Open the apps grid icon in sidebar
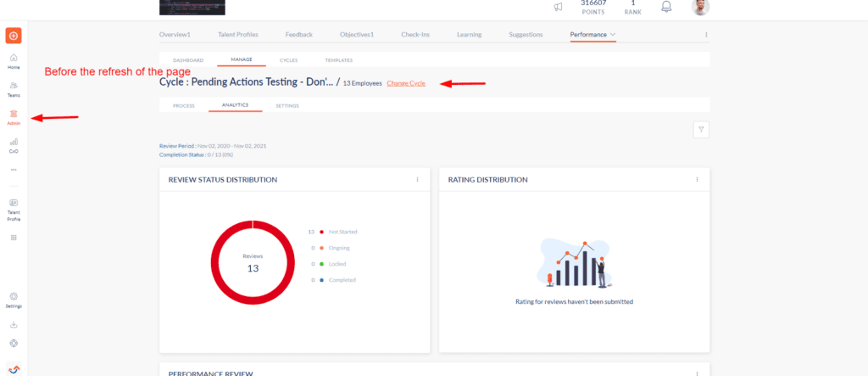This screenshot has width=868, height=376. pyautogui.click(x=14, y=238)
